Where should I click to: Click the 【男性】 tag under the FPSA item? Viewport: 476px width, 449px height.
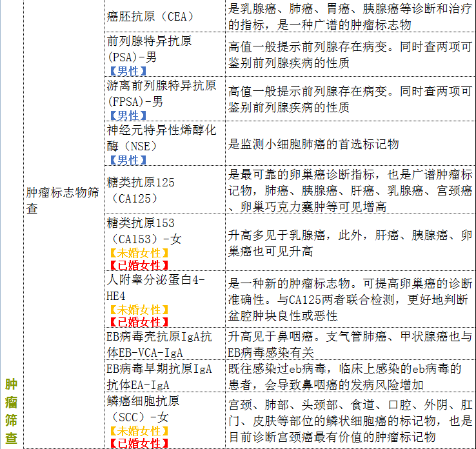pos(127,115)
